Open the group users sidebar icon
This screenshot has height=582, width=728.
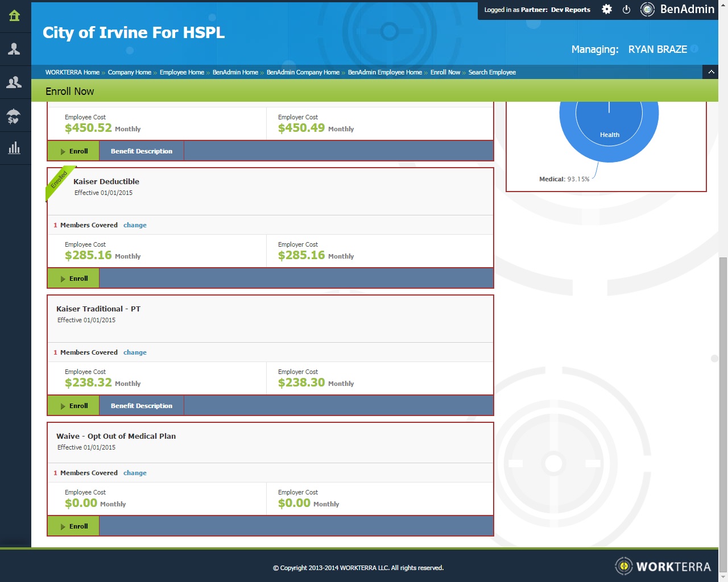[x=14, y=82]
